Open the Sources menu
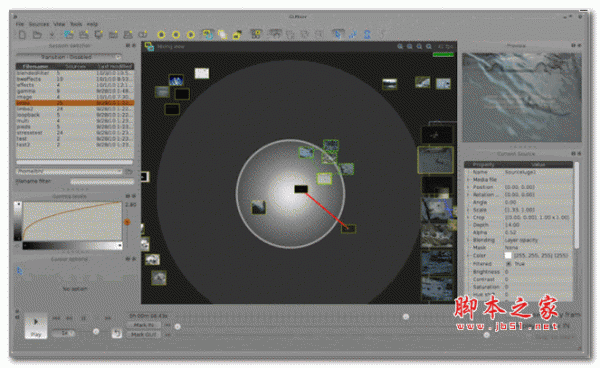The height and width of the screenshot is (368, 600). pyautogui.click(x=39, y=24)
